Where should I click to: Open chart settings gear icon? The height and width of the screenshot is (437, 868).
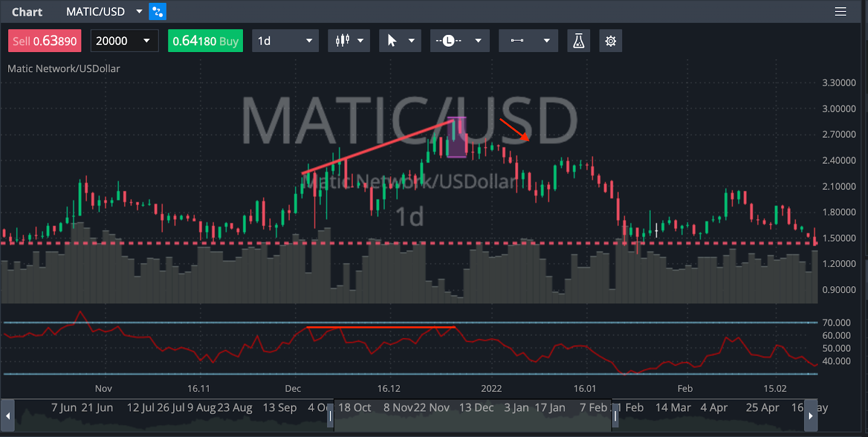click(x=610, y=41)
